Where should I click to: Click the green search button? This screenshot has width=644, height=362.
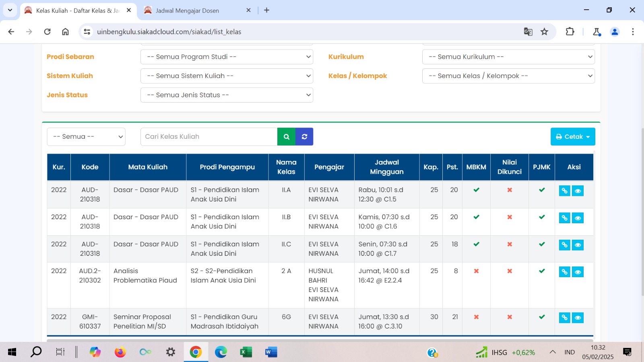click(x=286, y=137)
